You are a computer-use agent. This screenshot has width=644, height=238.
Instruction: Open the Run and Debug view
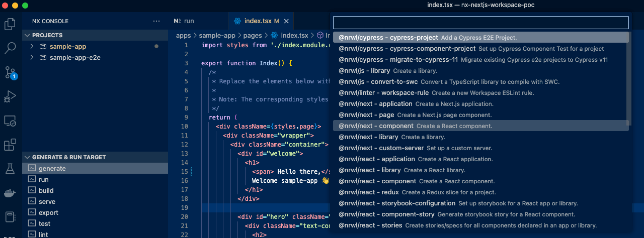pos(10,96)
